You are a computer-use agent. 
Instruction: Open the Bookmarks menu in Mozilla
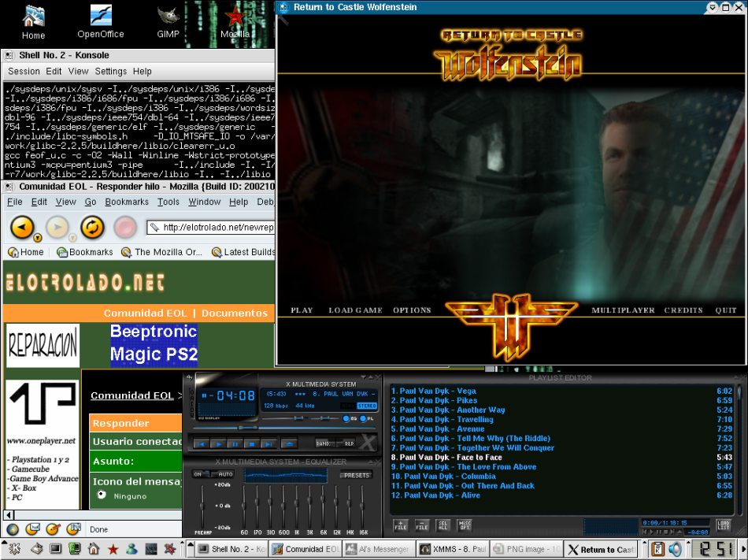coord(126,202)
